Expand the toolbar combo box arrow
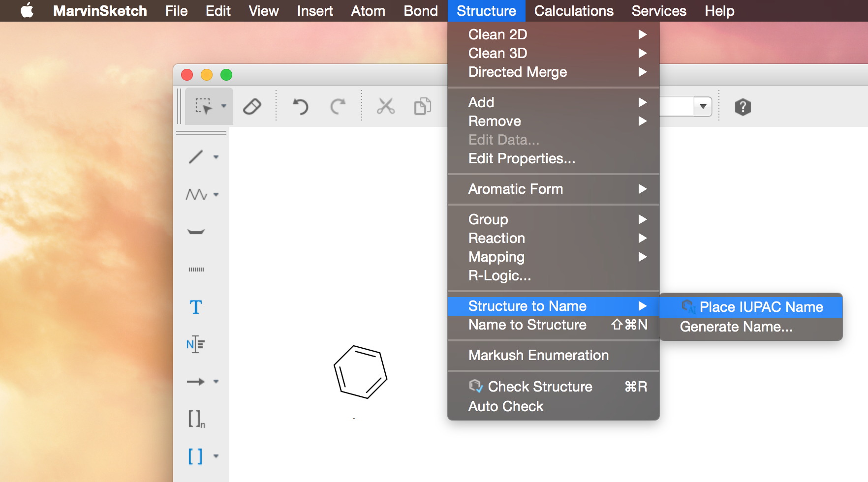The height and width of the screenshot is (482, 868). (x=703, y=106)
